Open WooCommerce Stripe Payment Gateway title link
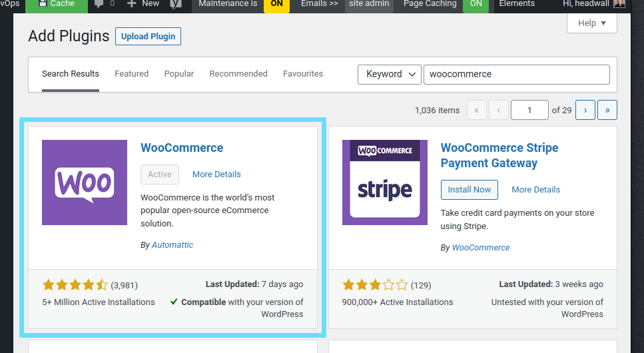 499,155
